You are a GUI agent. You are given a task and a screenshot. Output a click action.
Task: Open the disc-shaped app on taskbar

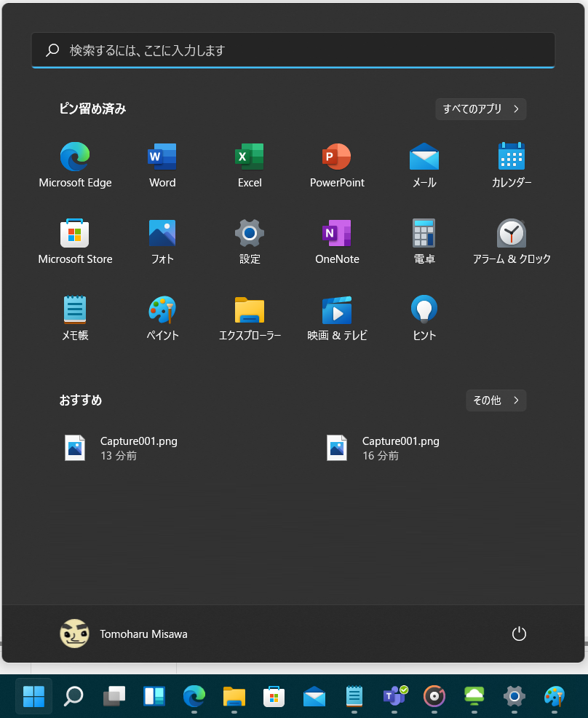point(434,696)
